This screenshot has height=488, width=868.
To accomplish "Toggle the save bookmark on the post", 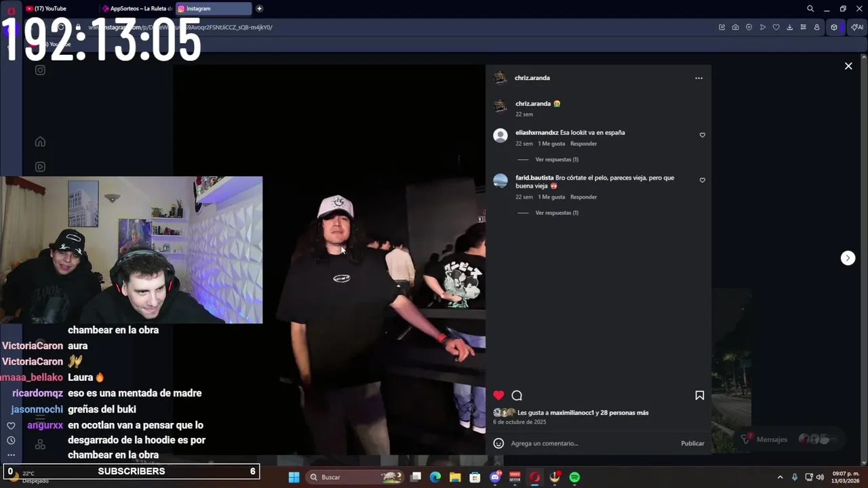I will (699, 395).
